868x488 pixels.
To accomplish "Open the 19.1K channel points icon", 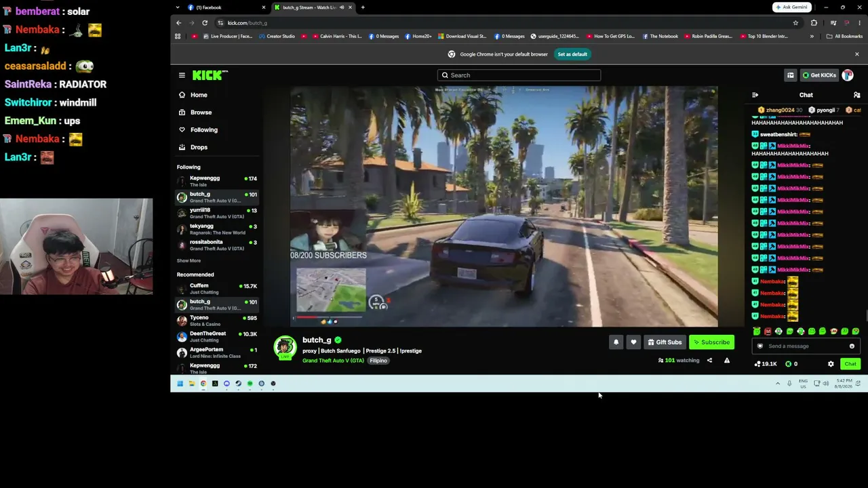I will click(x=766, y=364).
